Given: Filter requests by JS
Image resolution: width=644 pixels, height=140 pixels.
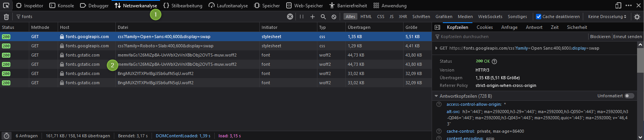Looking at the screenshot, I should coord(391,17).
